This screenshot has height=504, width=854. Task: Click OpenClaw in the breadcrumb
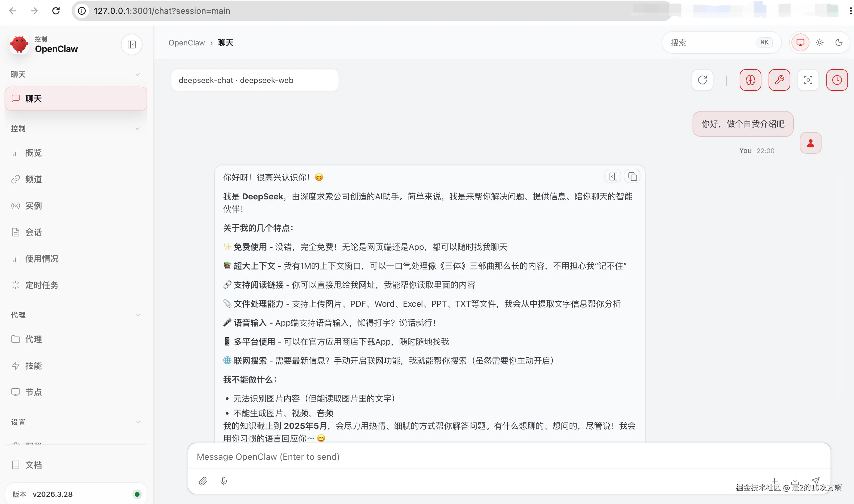click(186, 43)
